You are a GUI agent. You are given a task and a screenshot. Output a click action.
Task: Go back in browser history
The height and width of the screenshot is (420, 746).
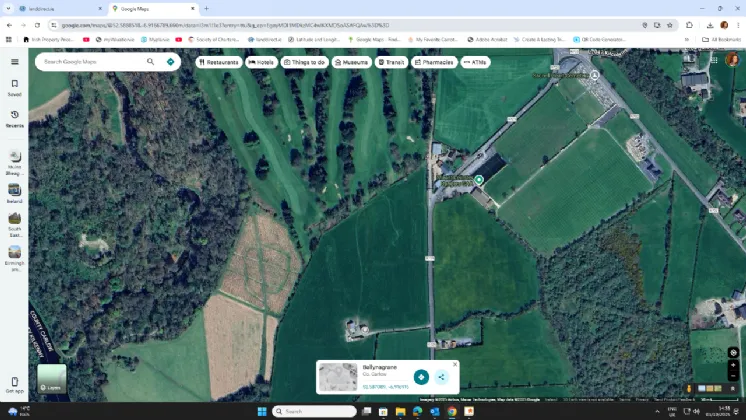pyautogui.click(x=10, y=25)
